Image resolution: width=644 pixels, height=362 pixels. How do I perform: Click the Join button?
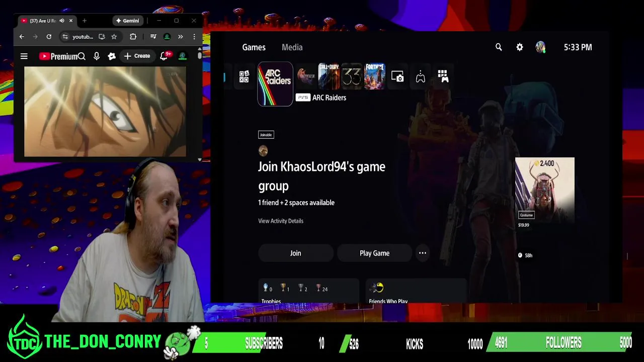pos(295,253)
